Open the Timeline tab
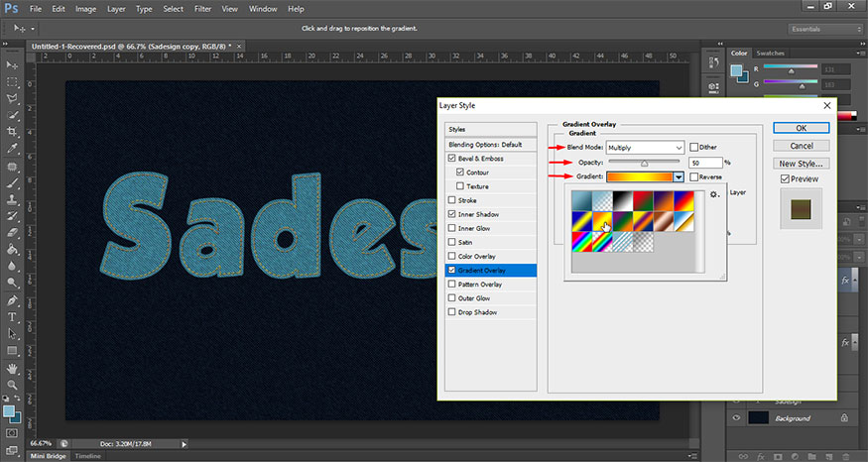 tap(88, 456)
